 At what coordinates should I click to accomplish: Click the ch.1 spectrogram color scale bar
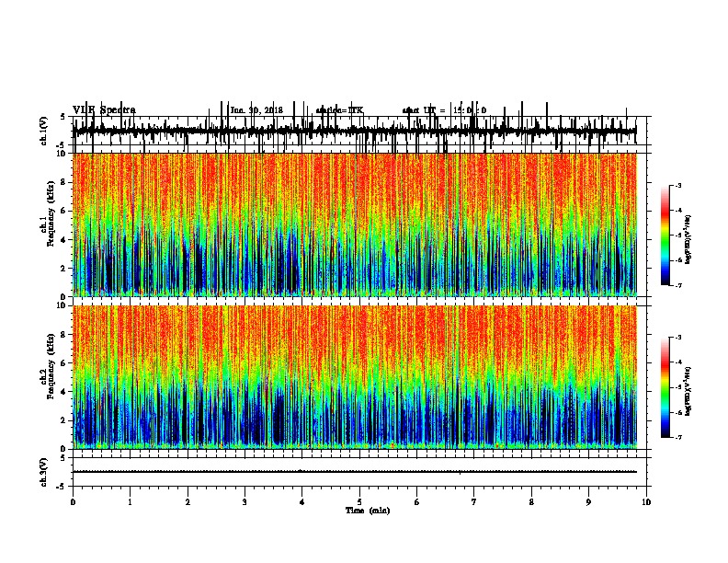tap(665, 236)
